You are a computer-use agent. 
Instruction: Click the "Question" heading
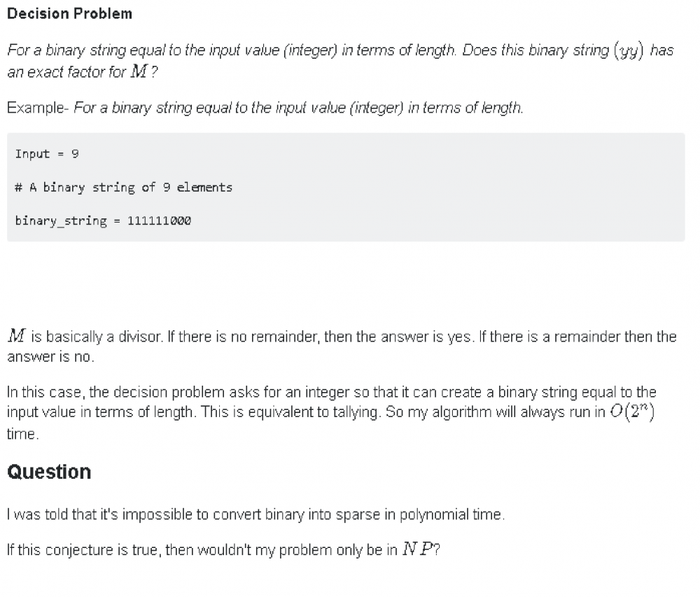[49, 472]
